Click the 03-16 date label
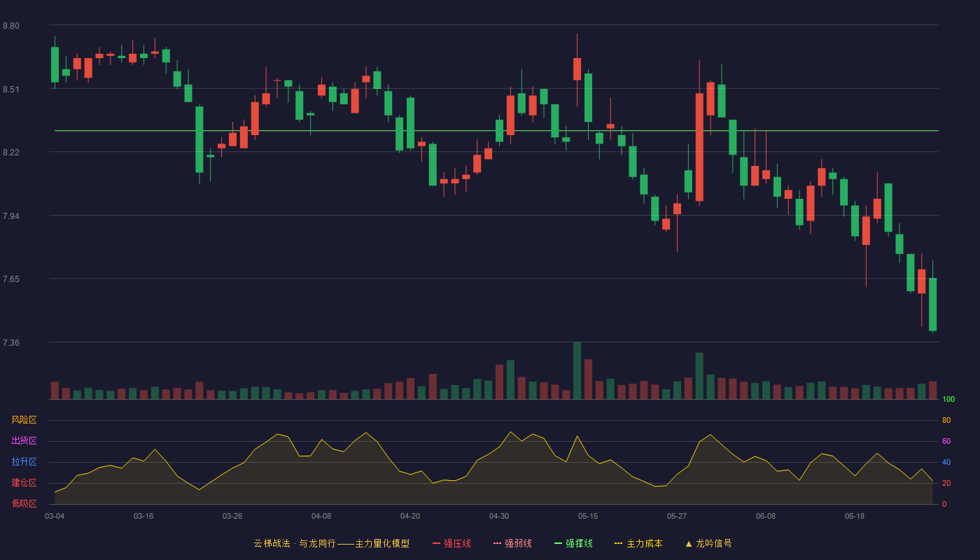 (x=143, y=516)
